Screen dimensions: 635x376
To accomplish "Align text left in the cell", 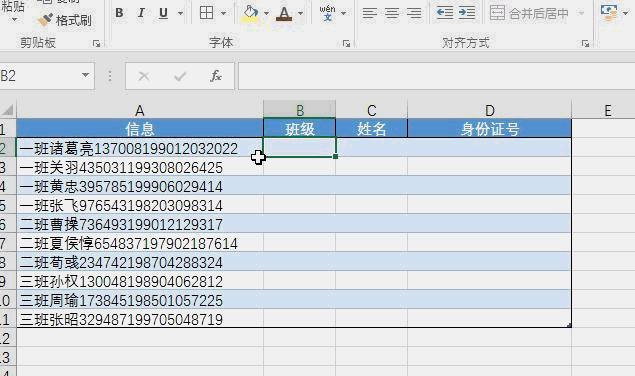I will pos(369,13).
